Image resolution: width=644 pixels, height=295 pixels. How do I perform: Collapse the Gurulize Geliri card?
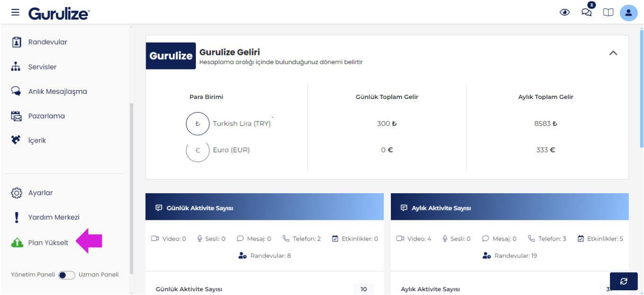click(613, 53)
